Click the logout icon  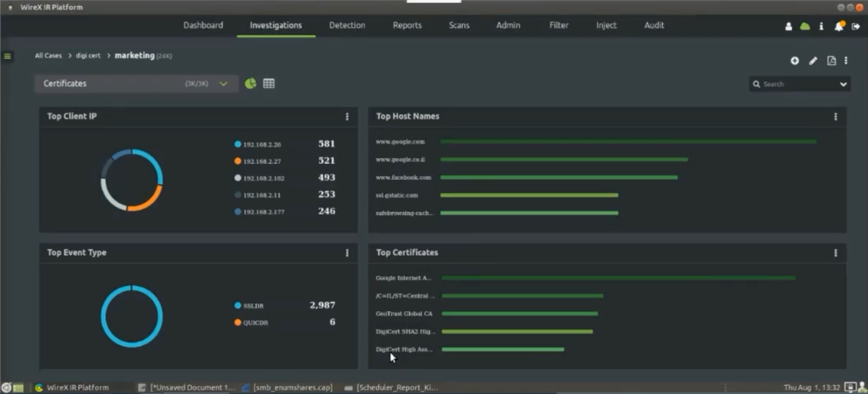coord(856,26)
